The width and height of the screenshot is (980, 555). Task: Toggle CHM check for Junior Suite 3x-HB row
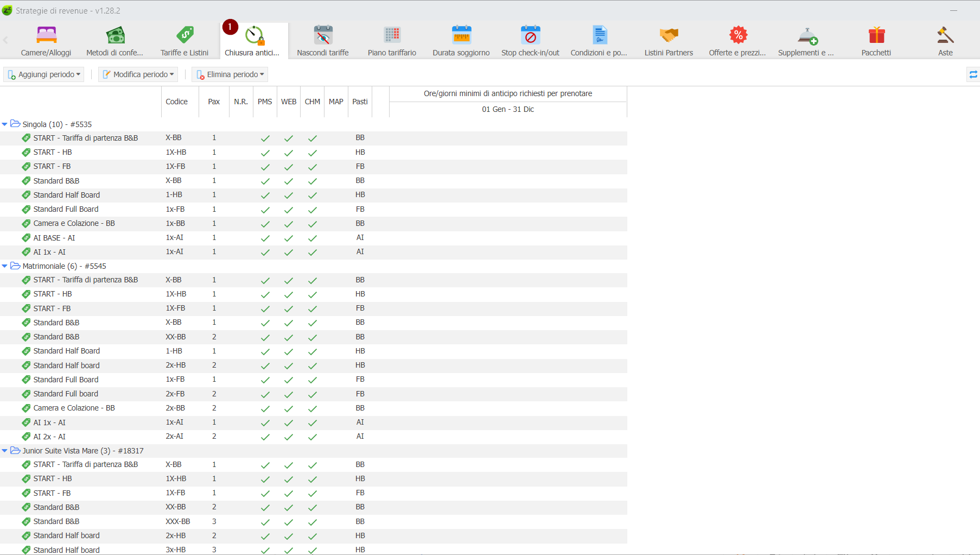click(313, 550)
